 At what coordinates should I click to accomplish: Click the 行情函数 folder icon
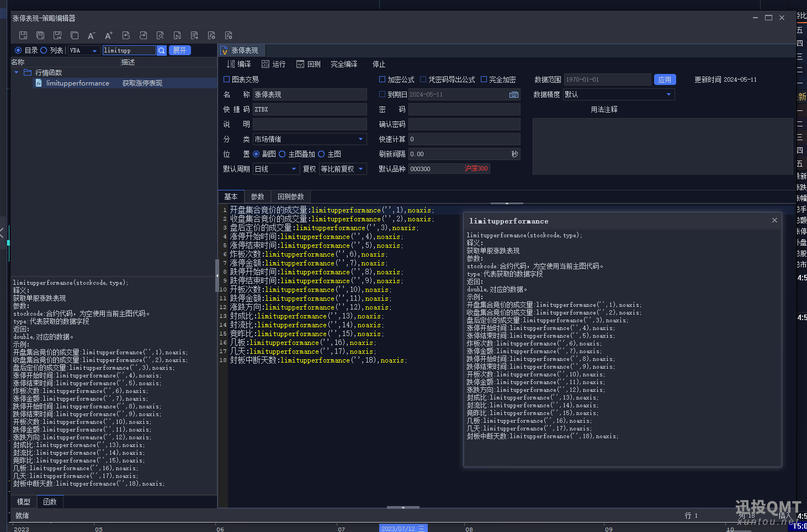[28, 72]
